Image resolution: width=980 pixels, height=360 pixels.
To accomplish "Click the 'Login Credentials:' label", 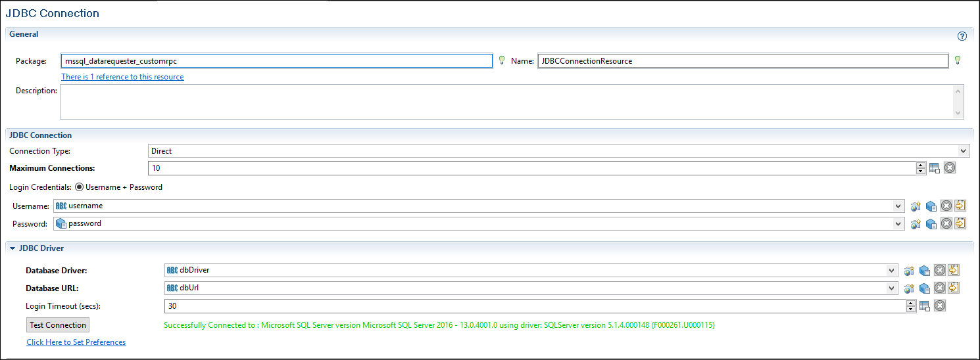I will 40,187.
